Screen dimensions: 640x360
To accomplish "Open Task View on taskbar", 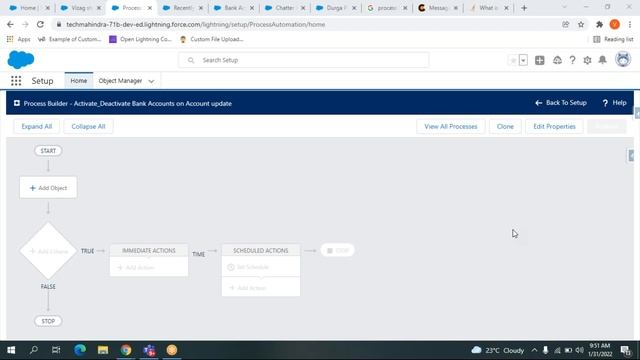I will click(x=56, y=350).
